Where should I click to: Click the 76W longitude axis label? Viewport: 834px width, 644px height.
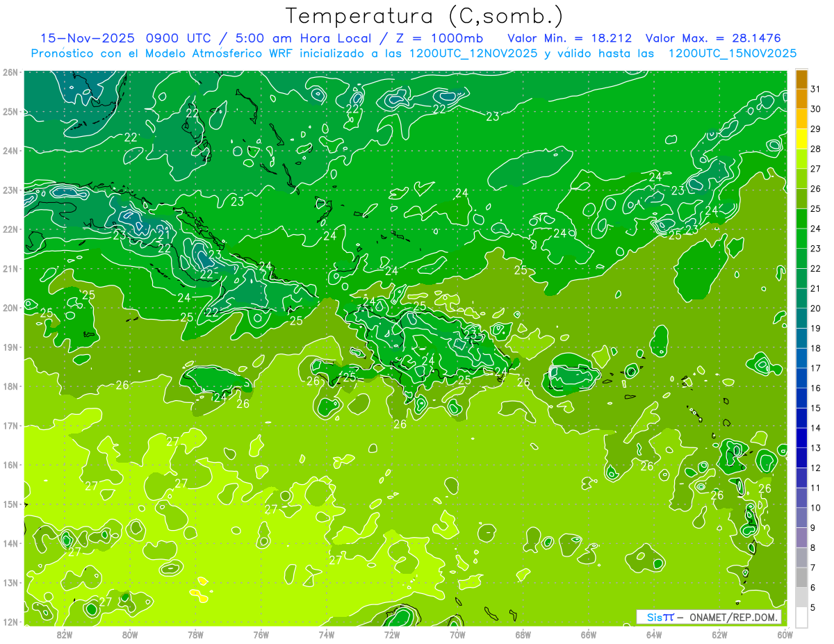(x=261, y=634)
